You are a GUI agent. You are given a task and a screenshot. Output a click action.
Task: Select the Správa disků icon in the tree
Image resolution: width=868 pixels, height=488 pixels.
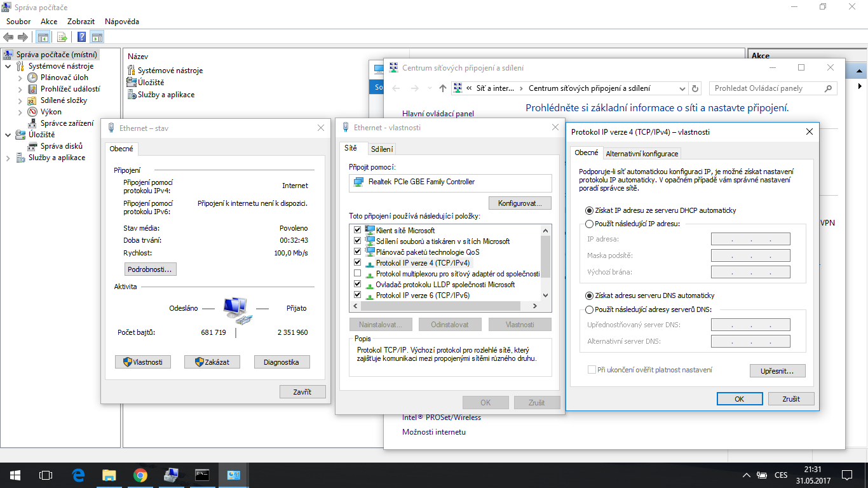click(33, 146)
